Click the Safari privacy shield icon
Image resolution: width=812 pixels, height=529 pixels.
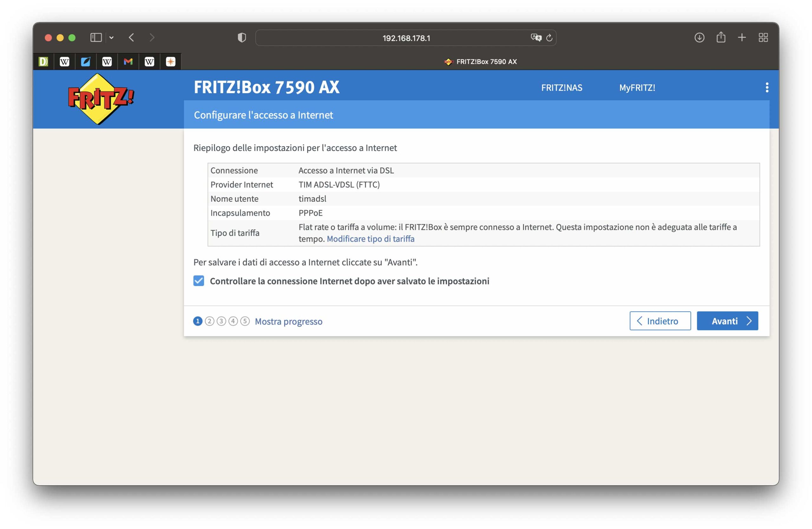(242, 37)
